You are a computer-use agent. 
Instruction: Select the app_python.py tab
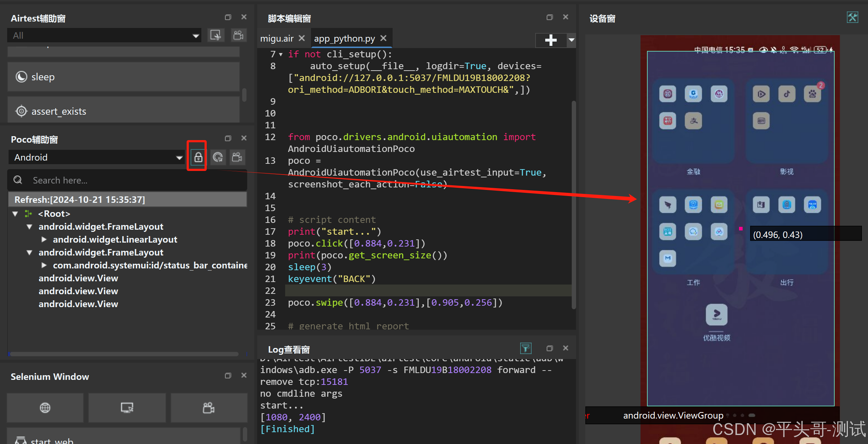coord(344,38)
